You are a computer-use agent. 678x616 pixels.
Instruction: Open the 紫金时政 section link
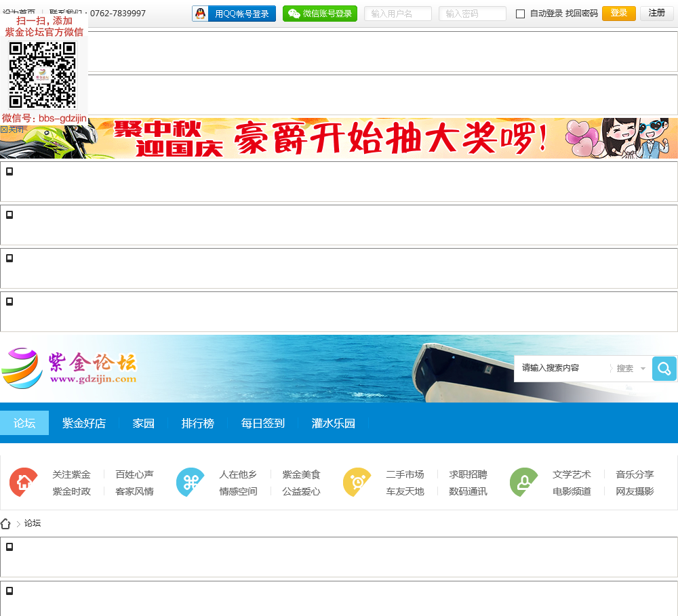point(71,491)
